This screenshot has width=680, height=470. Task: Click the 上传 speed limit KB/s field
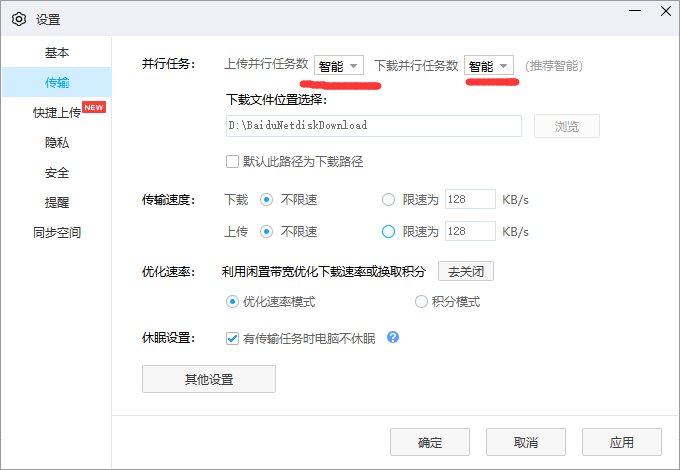pyautogui.click(x=470, y=231)
